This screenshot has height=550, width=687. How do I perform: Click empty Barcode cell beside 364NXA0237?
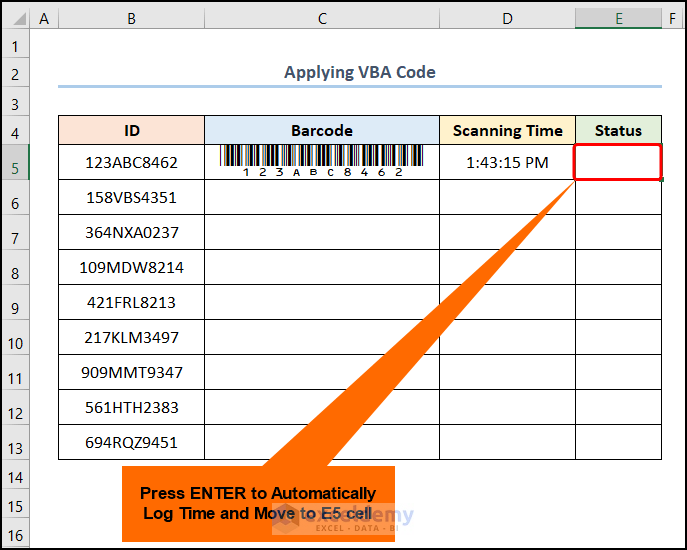click(322, 232)
